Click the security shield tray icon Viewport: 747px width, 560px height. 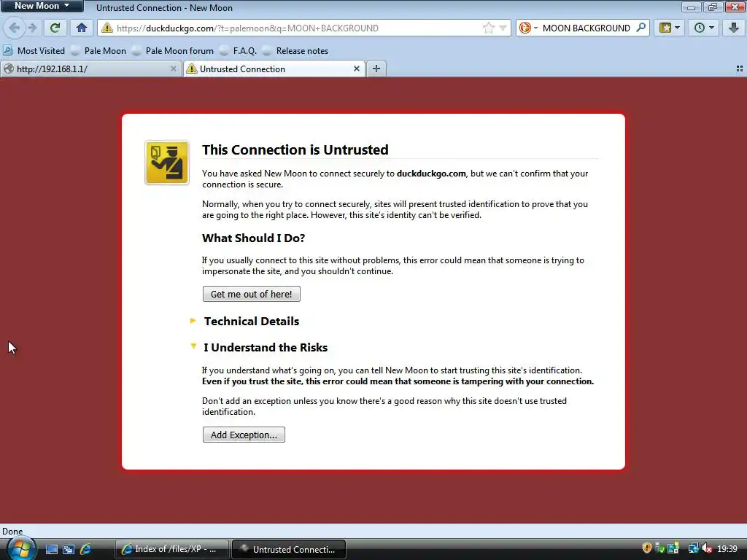pos(646,548)
